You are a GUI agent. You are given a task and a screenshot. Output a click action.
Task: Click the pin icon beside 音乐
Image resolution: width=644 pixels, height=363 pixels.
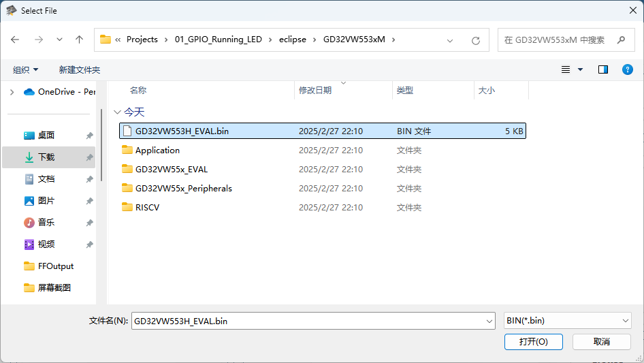(x=90, y=223)
